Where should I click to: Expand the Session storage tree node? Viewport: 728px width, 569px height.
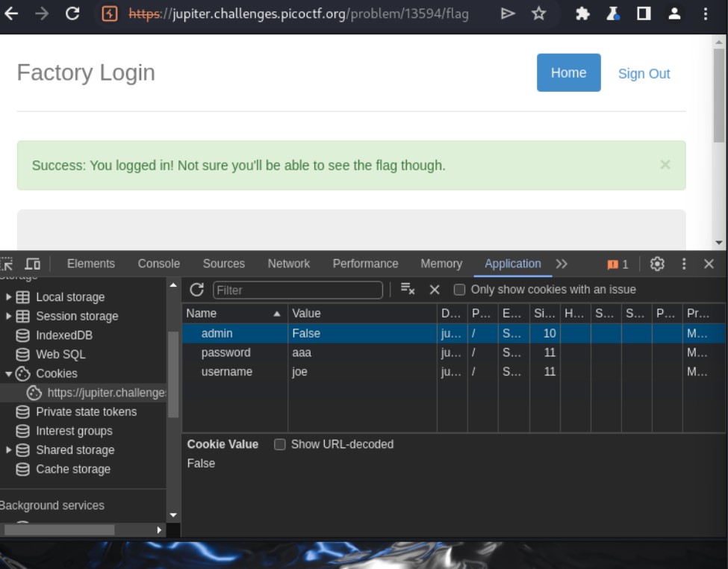(9, 316)
